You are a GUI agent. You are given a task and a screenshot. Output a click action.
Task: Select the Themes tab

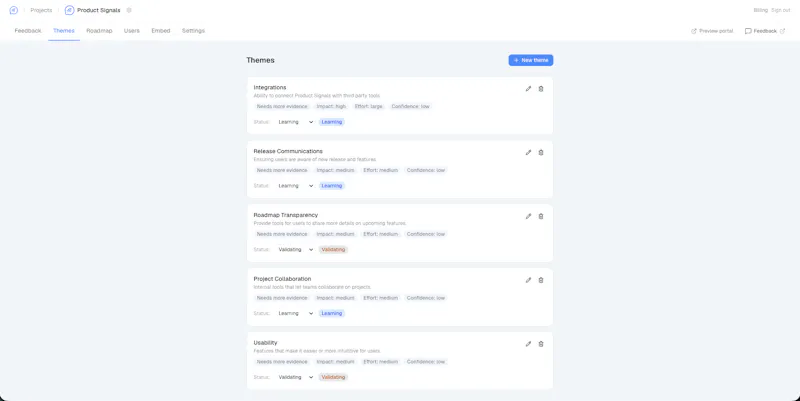coord(64,31)
